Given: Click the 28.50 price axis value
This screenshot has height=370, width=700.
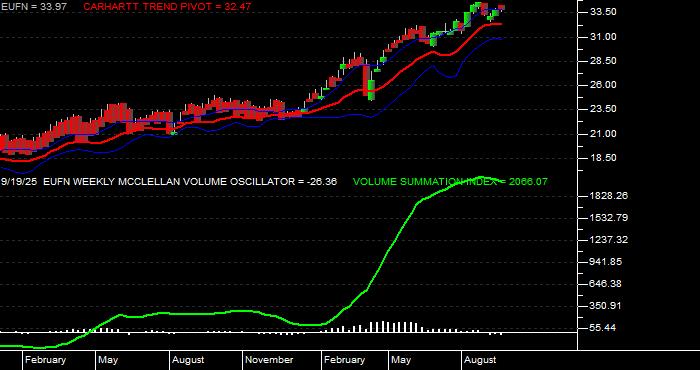Looking at the screenshot, I should [x=603, y=61].
